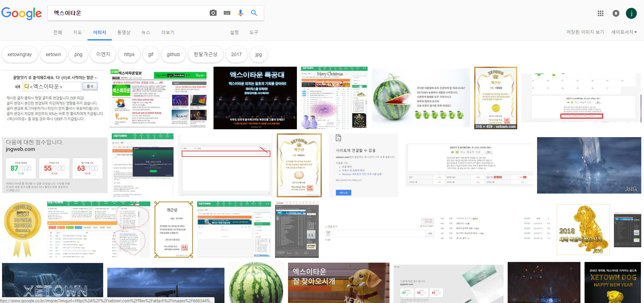Filter by the jpg chip
This screenshot has height=303, width=644.
point(258,54)
